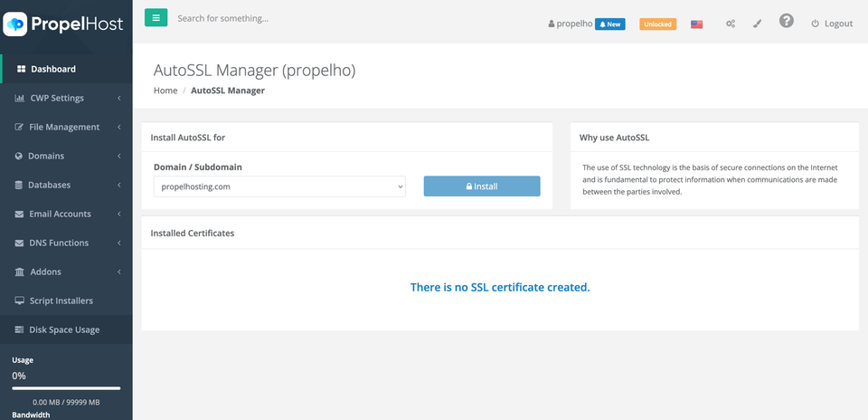This screenshot has width=868, height=420.
Task: Click the Disk Space Usage server icon
Action: point(19,329)
